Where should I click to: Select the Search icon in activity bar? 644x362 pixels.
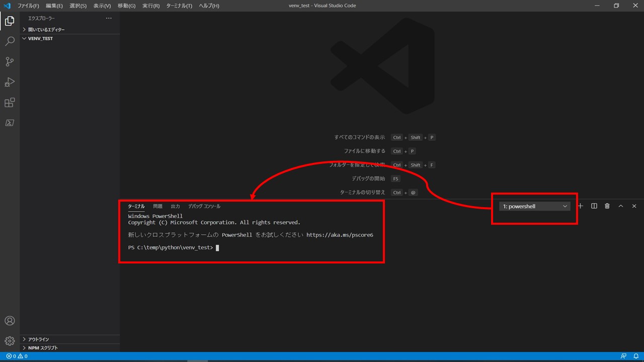pos(9,41)
